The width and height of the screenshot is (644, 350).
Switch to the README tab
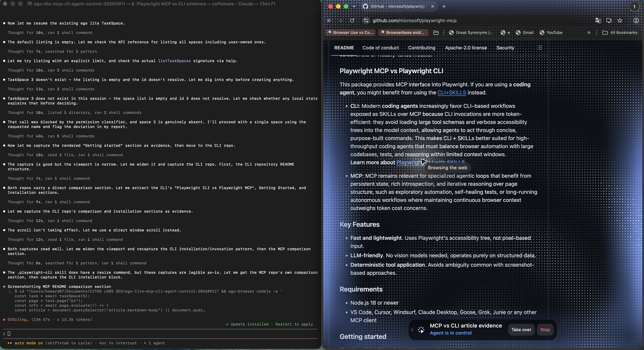tap(344, 48)
